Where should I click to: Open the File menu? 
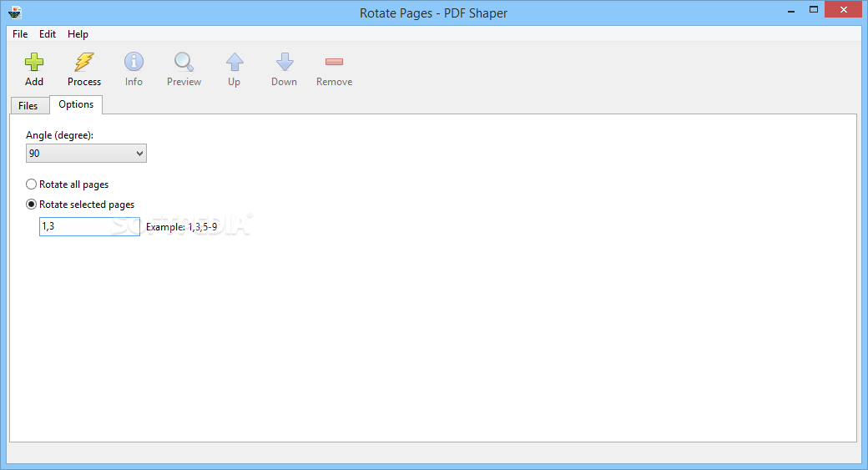point(20,33)
